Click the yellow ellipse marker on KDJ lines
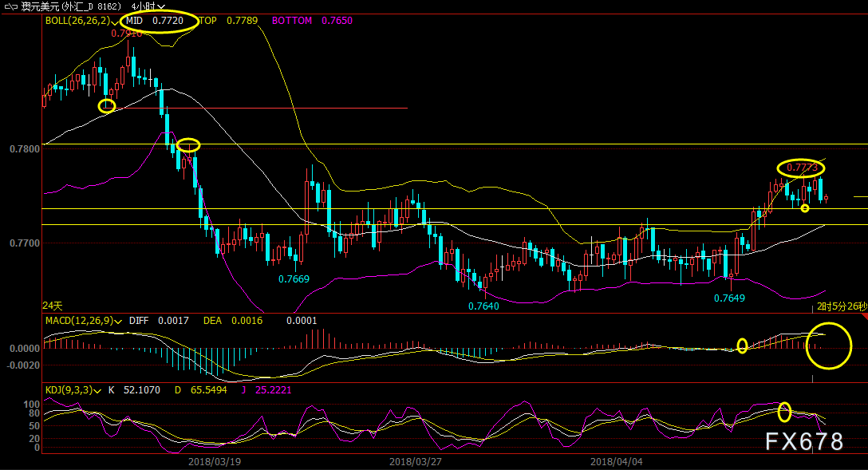The image size is (868, 470). (784, 411)
